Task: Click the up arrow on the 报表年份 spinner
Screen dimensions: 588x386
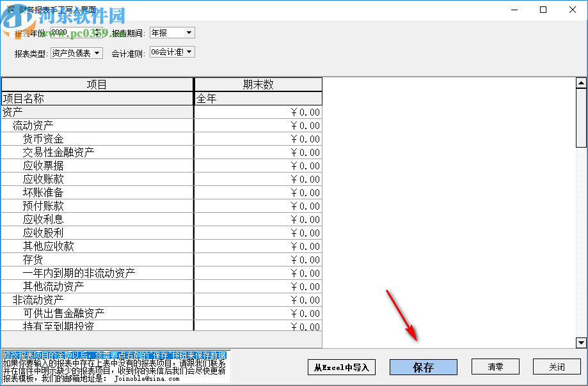Action: click(x=96, y=30)
